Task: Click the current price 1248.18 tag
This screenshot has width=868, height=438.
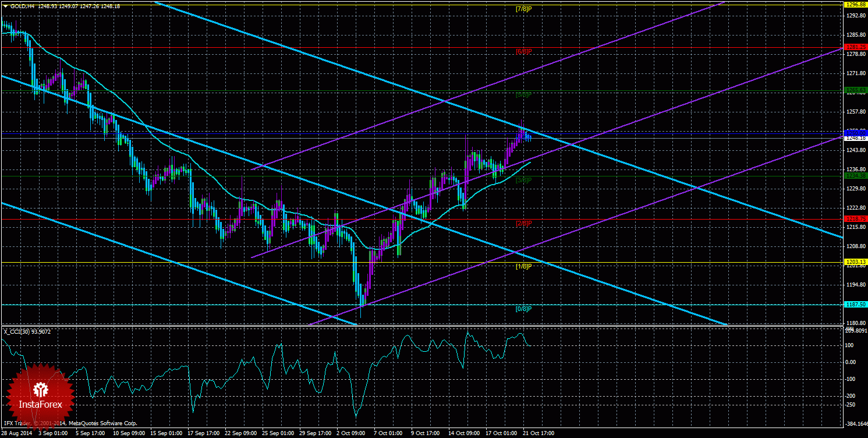Action: 856,138
